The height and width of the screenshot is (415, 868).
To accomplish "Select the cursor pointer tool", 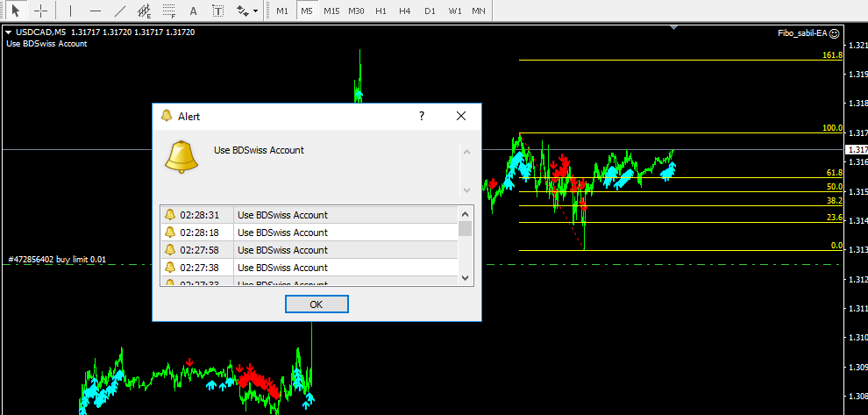I will (16, 11).
